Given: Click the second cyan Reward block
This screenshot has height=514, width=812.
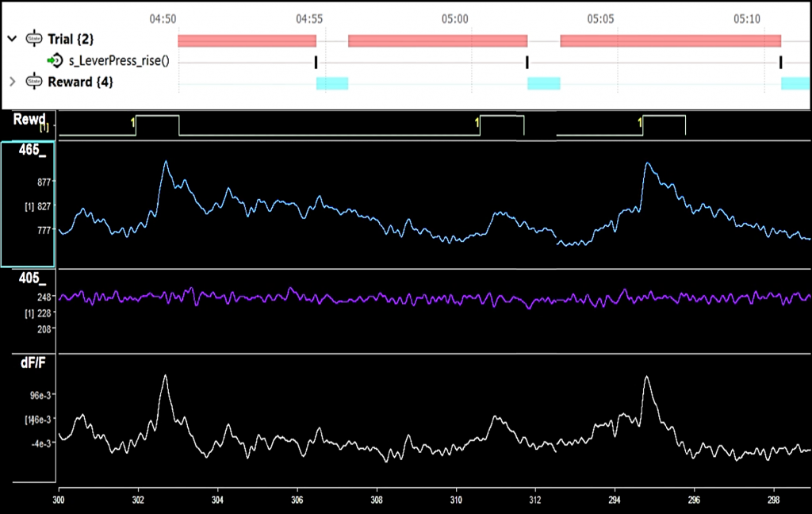Looking at the screenshot, I should [x=544, y=82].
